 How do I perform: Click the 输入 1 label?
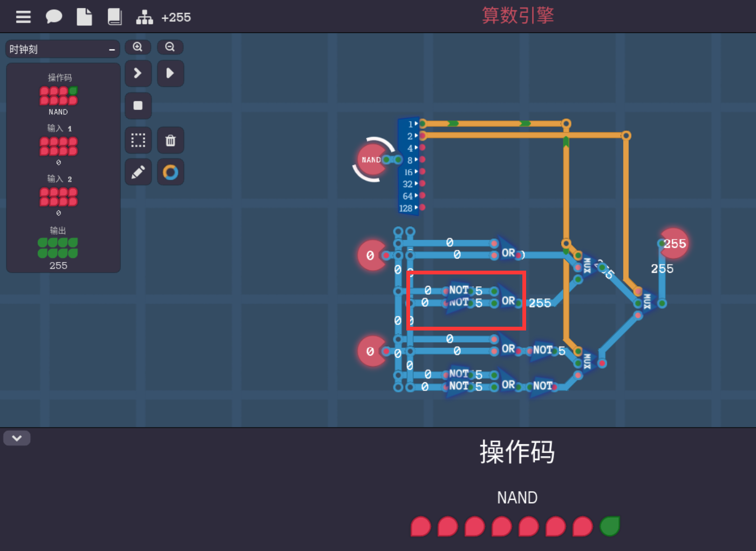pyautogui.click(x=59, y=128)
